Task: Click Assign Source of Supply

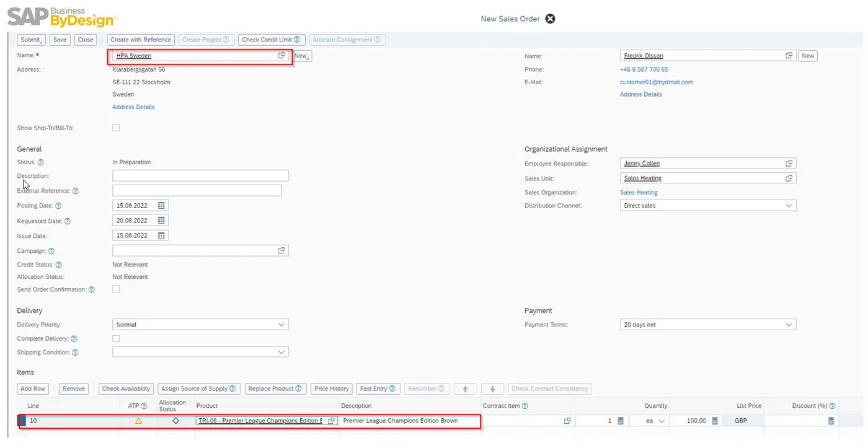Action: [x=198, y=389]
